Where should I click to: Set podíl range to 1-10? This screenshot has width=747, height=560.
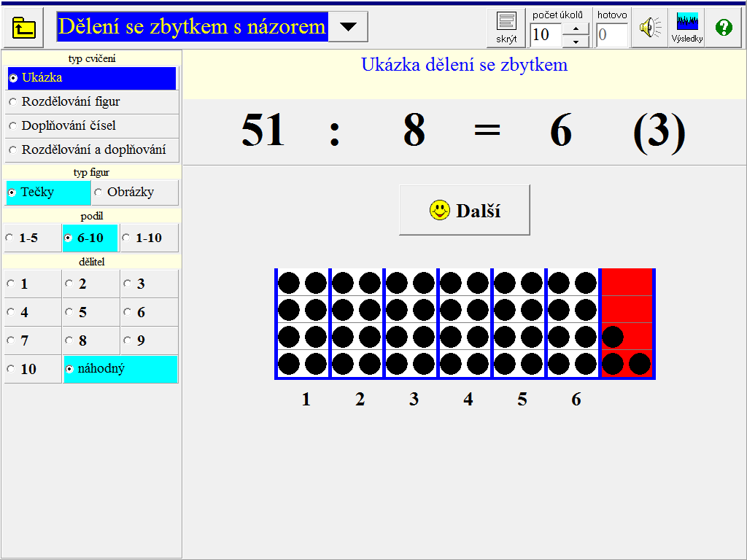pyautogui.click(x=149, y=238)
